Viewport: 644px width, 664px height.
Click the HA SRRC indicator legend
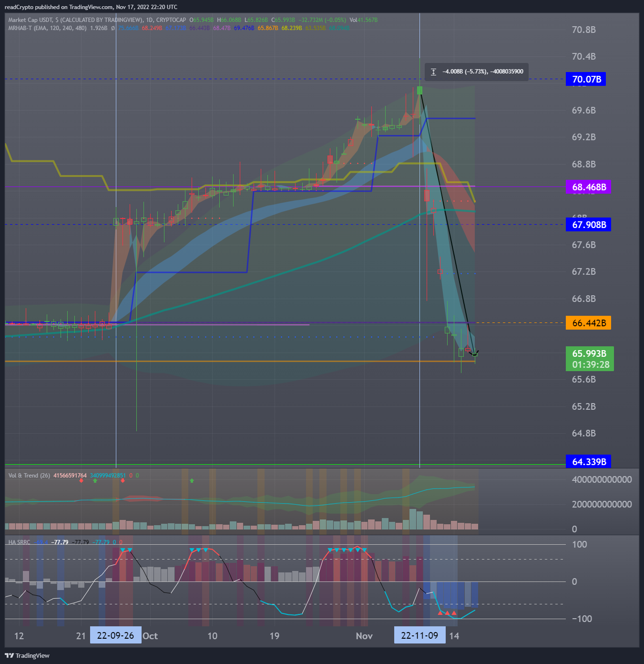point(19,542)
